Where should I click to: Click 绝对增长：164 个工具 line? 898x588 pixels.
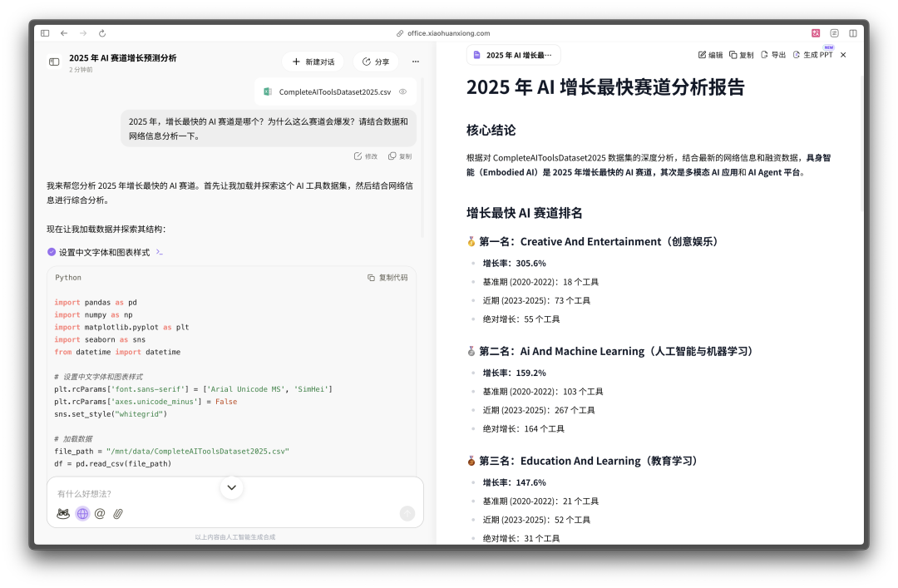point(524,428)
